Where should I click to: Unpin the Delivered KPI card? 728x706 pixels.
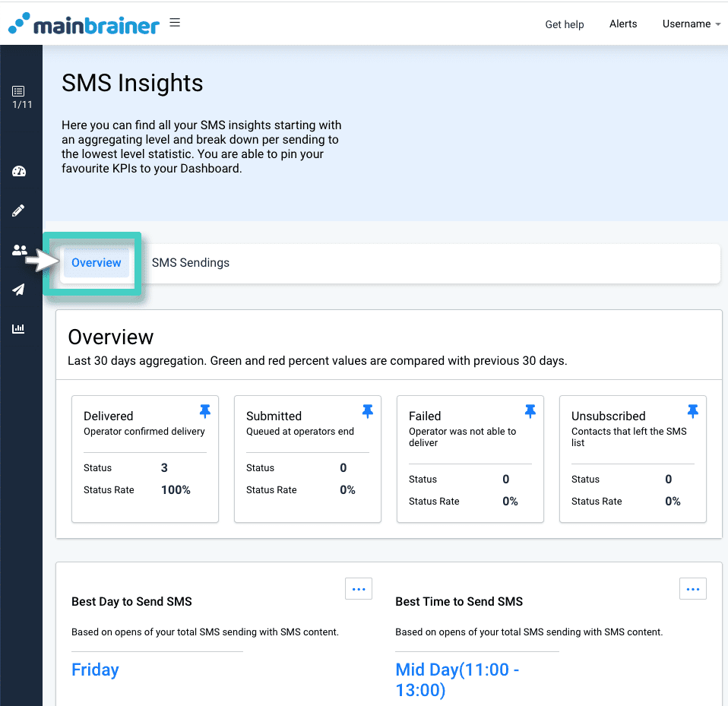205,410
